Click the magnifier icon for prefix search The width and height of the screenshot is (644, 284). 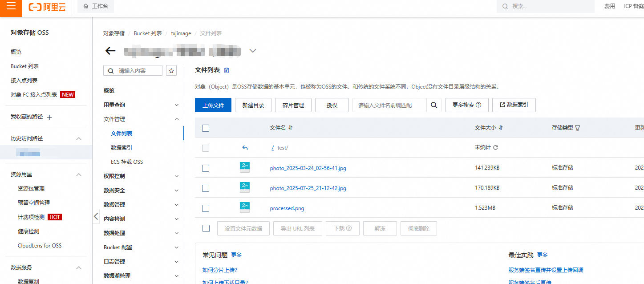click(433, 105)
